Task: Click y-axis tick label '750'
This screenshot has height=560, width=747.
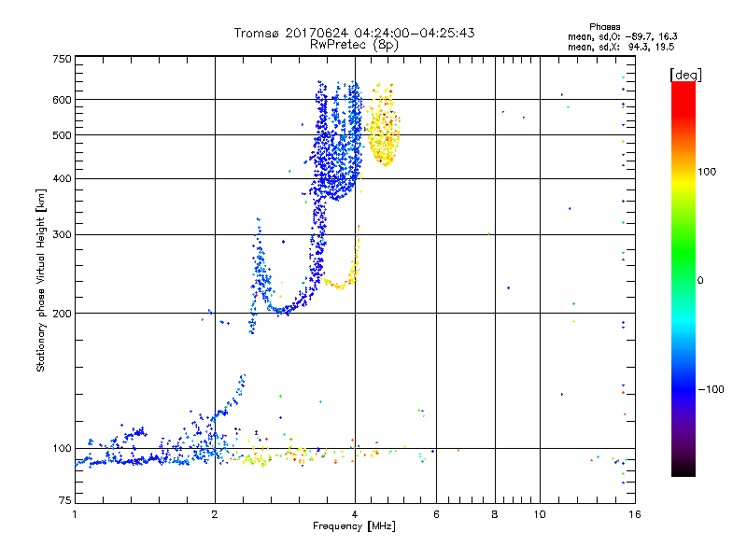Action: click(x=63, y=59)
